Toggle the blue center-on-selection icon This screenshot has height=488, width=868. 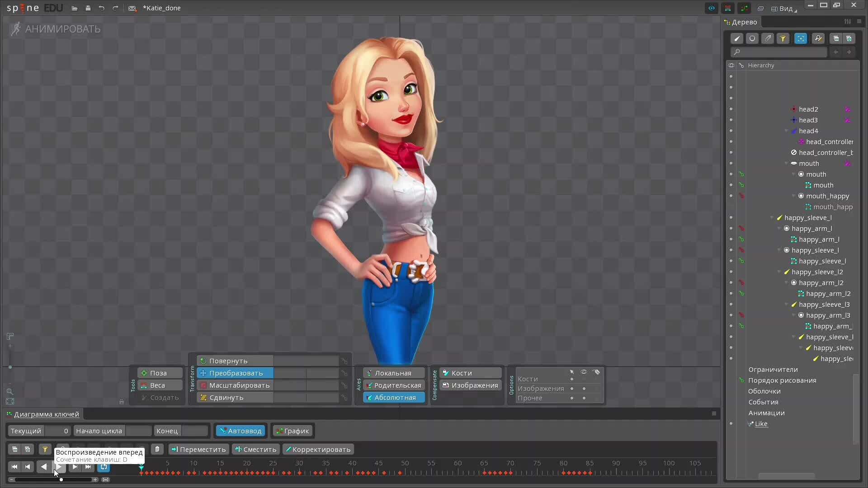point(801,38)
